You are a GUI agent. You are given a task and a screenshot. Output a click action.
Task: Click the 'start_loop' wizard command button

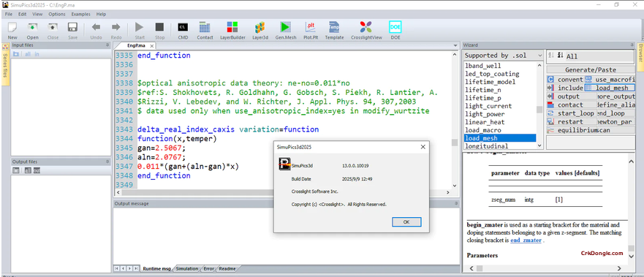coord(571,113)
